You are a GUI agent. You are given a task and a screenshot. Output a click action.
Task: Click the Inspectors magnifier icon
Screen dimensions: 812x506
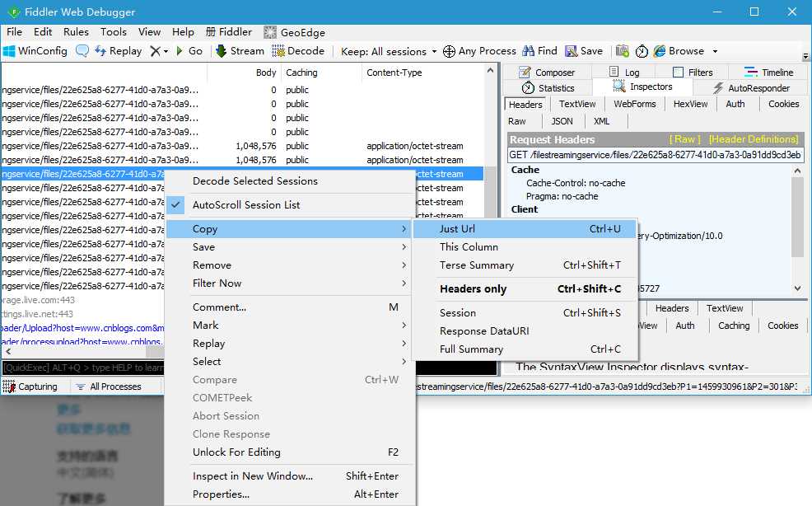click(618, 86)
